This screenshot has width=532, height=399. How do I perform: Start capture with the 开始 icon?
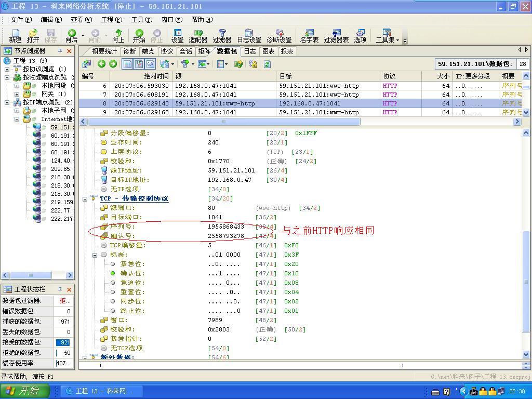[139, 34]
